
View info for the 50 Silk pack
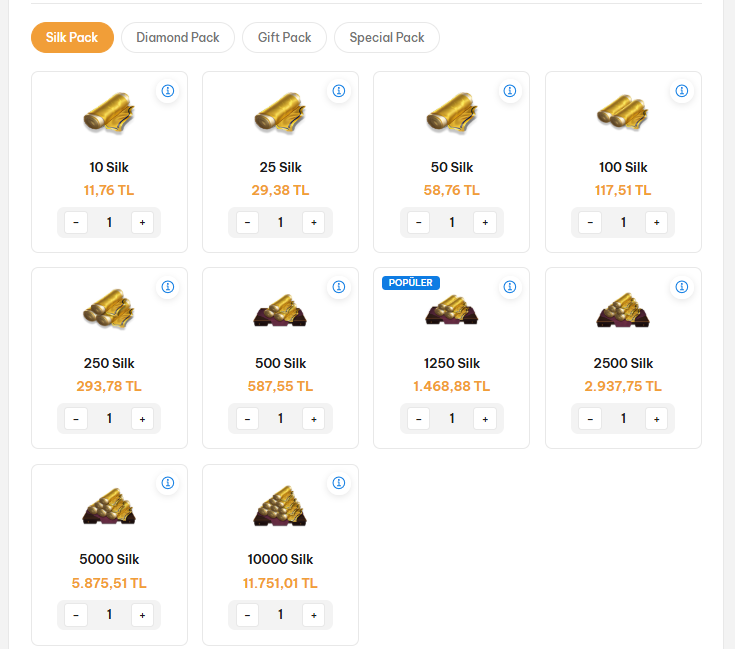[x=510, y=91]
